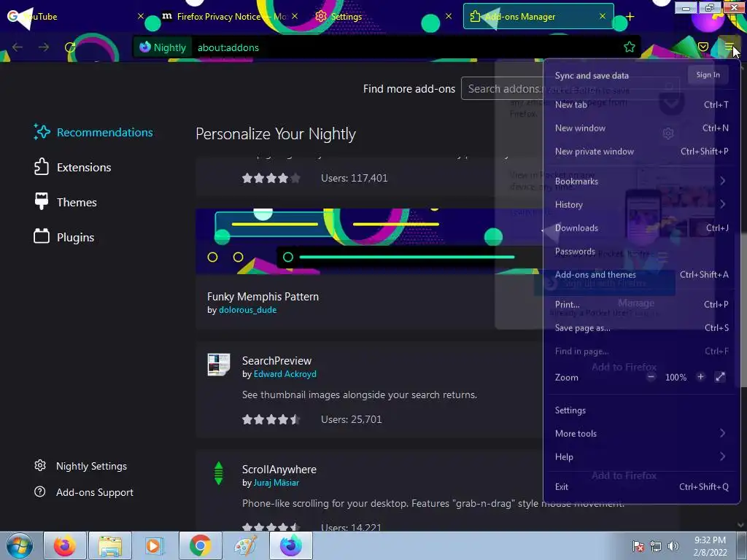Expand More tools submenu
The image size is (747, 560).
(x=641, y=434)
